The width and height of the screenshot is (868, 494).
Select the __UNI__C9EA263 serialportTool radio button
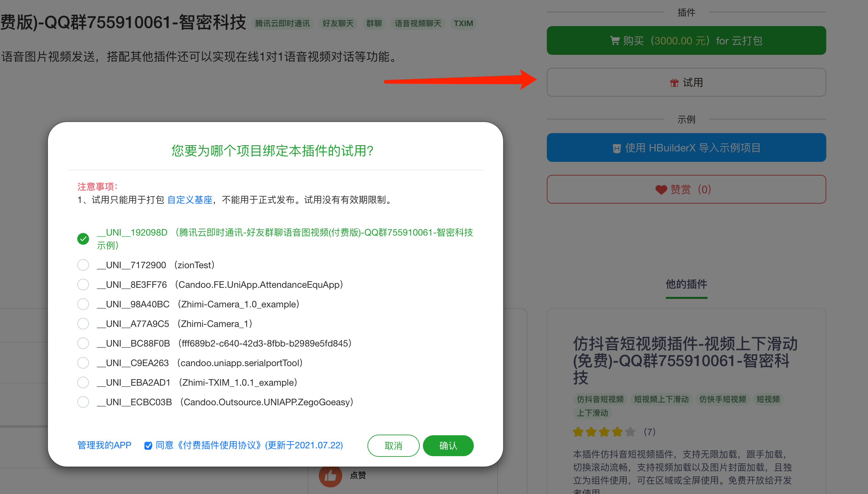click(x=83, y=363)
